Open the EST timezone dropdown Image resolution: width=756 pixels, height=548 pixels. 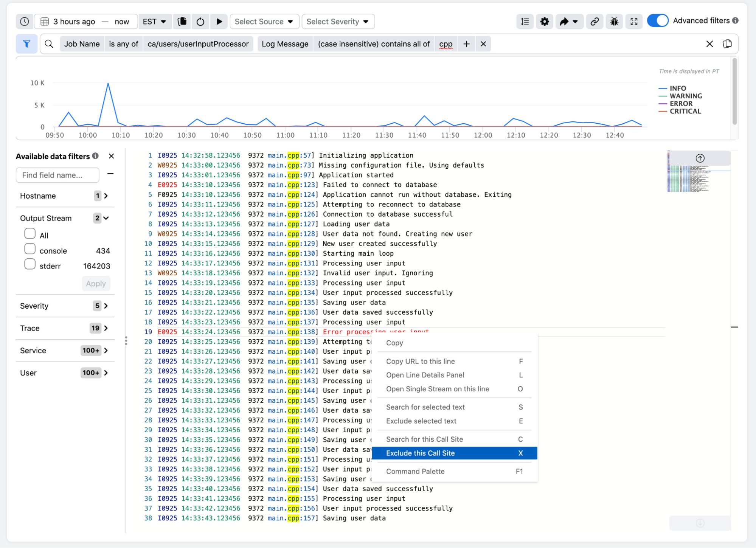155,21
